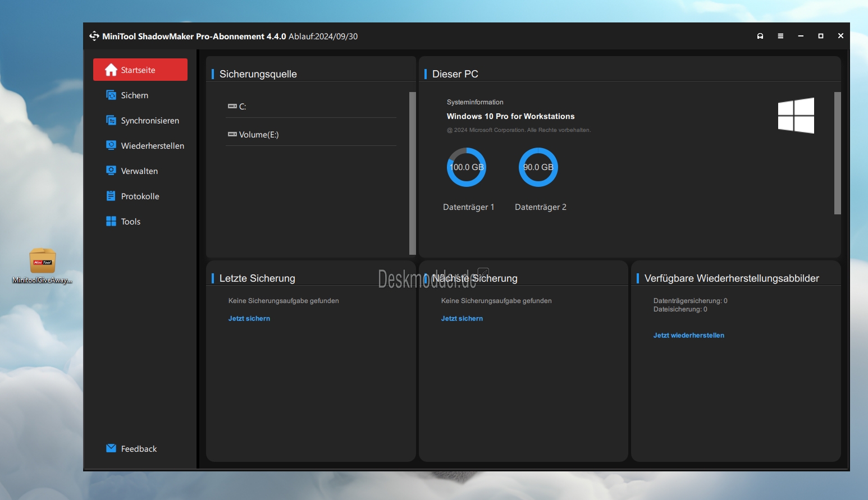Viewport: 868px width, 500px height.
Task: Click the Datenträger 1 100.0 GB ring
Action: [467, 167]
